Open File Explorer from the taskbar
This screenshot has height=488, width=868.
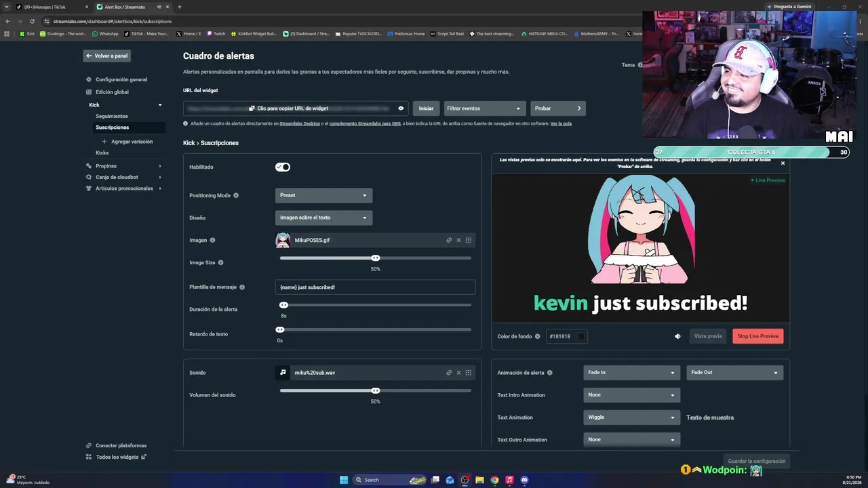coord(479,480)
